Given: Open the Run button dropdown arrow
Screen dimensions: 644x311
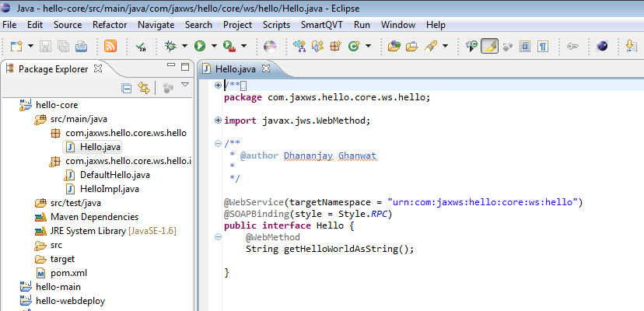Looking at the screenshot, I should (x=214, y=47).
